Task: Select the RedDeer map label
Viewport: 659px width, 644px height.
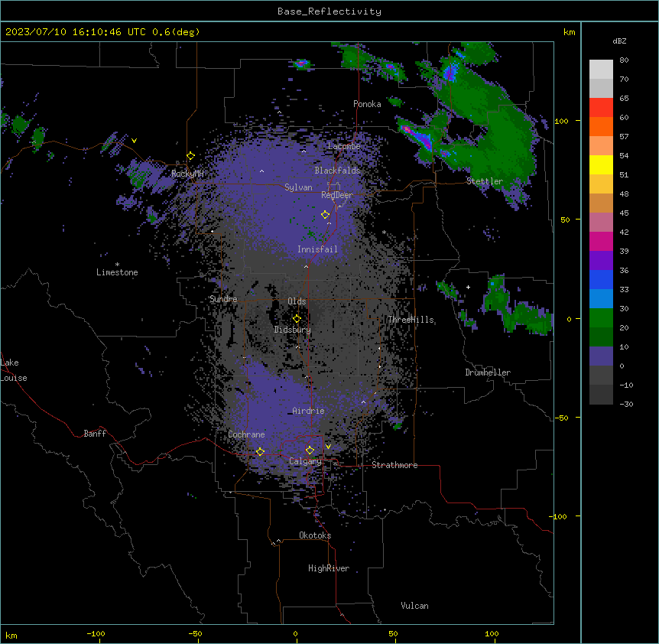Action: point(337,195)
